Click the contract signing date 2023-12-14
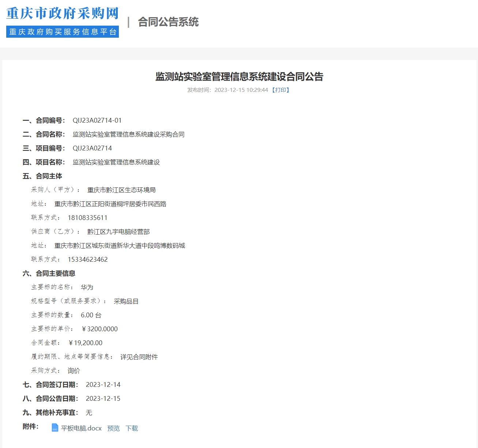The height and width of the screenshot is (448, 478). (103, 385)
